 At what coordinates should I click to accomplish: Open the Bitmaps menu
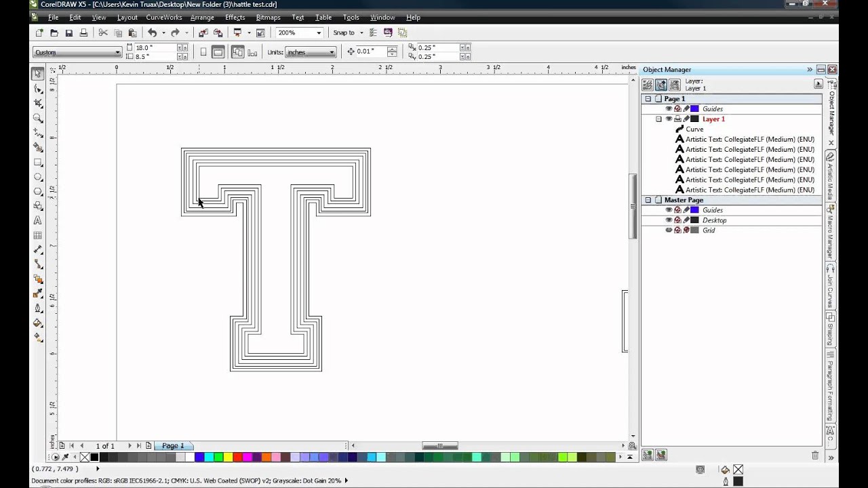pos(269,17)
